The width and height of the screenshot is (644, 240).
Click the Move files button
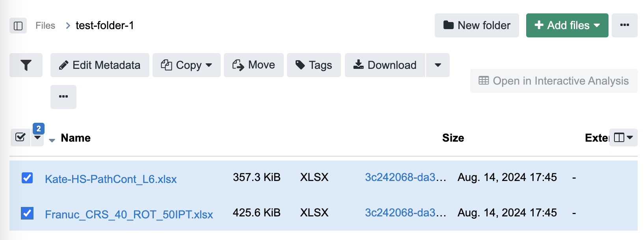pos(254,65)
